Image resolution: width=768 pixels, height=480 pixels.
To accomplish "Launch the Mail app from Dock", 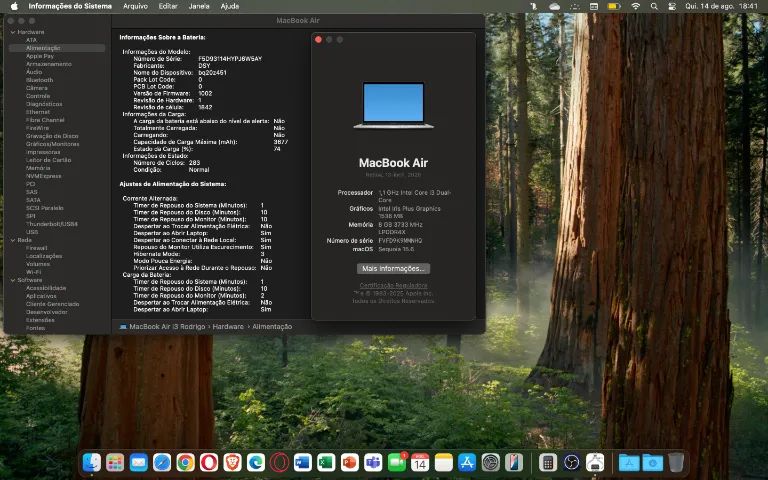I will click(x=139, y=462).
